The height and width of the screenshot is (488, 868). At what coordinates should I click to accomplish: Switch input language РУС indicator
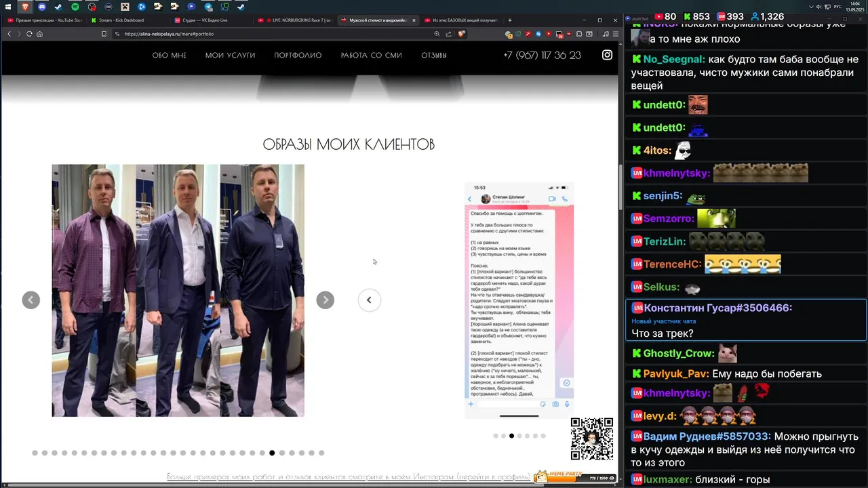click(837, 7)
